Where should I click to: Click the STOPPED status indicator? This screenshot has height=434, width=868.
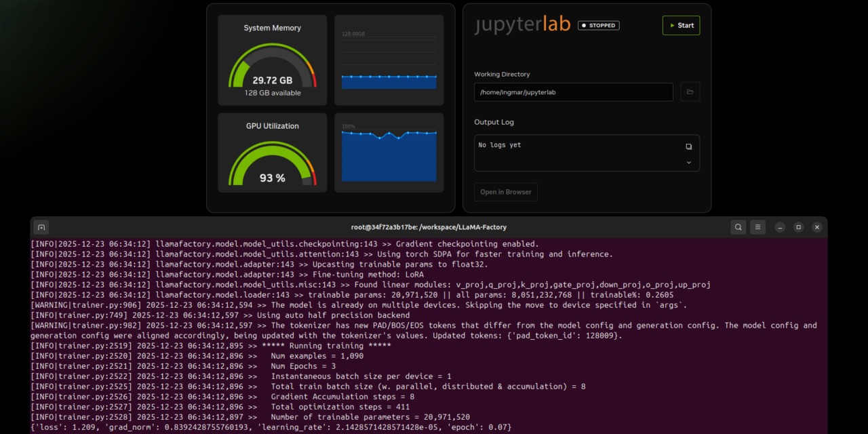point(598,25)
